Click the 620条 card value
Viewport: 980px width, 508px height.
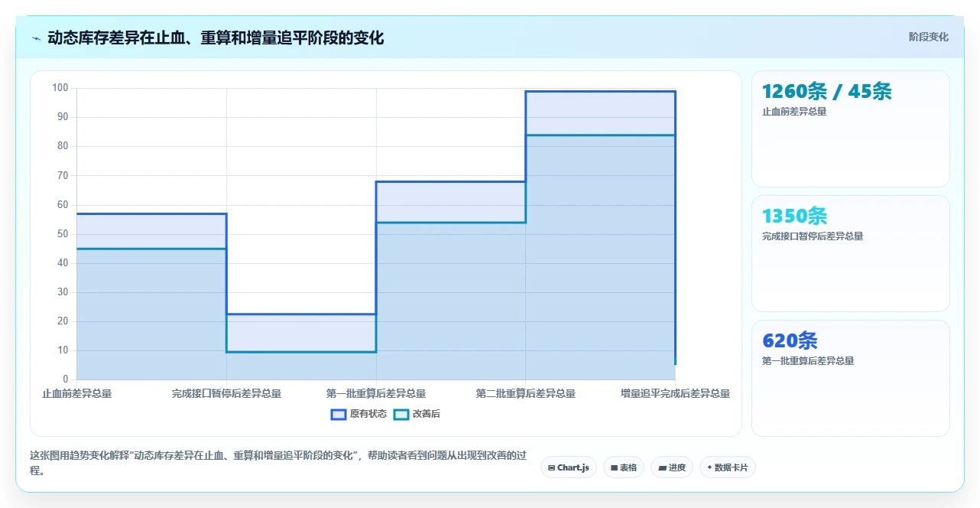[x=790, y=340]
